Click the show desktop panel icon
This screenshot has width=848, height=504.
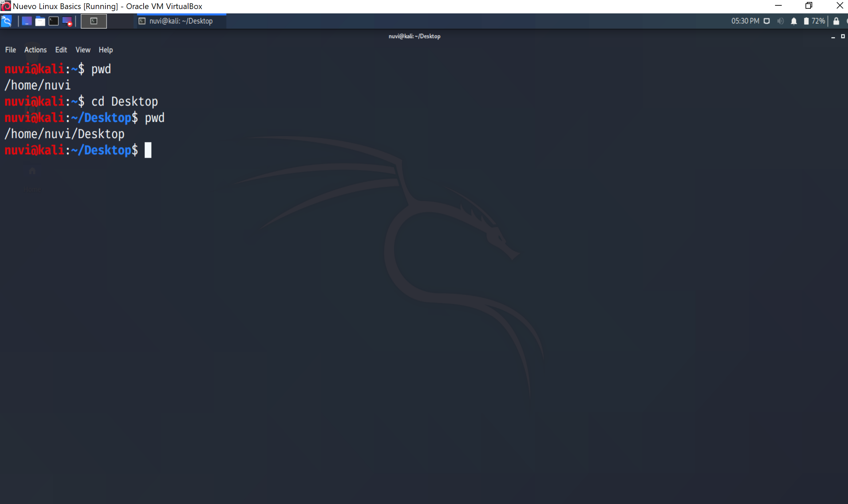(x=26, y=21)
